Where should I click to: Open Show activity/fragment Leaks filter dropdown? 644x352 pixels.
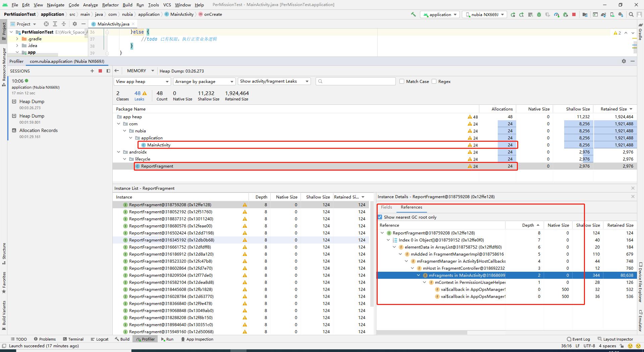coord(274,81)
